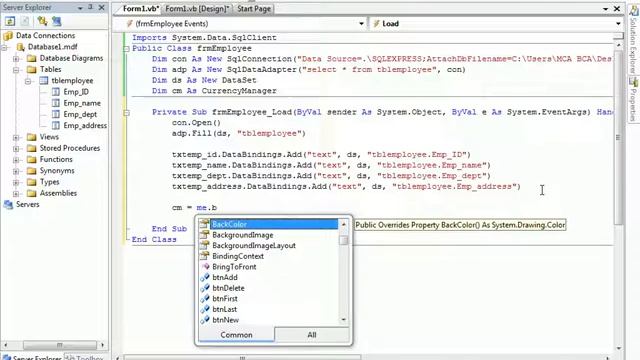Click the Connect to Database icon
The width and height of the screenshot is (640, 360).
42,21
